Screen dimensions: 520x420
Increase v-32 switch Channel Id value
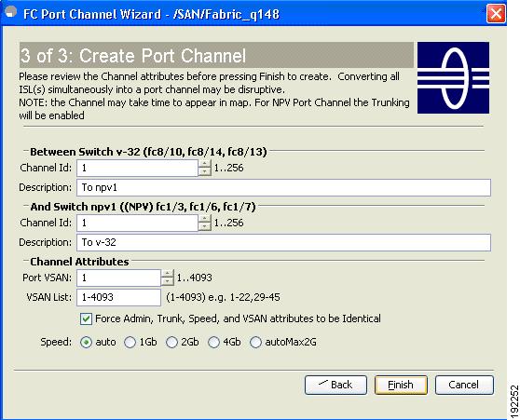point(205,164)
